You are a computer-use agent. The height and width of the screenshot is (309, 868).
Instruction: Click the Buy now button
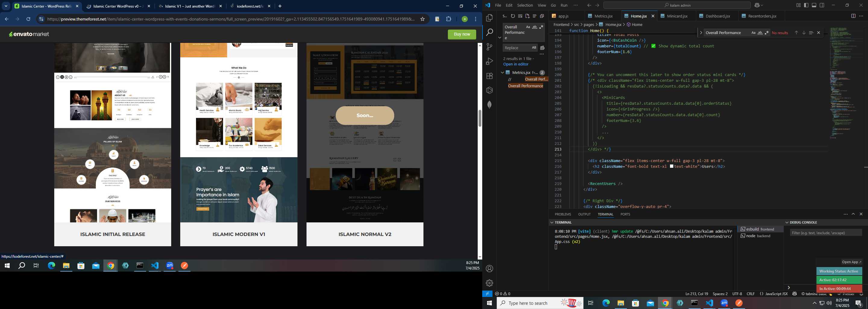click(x=462, y=34)
